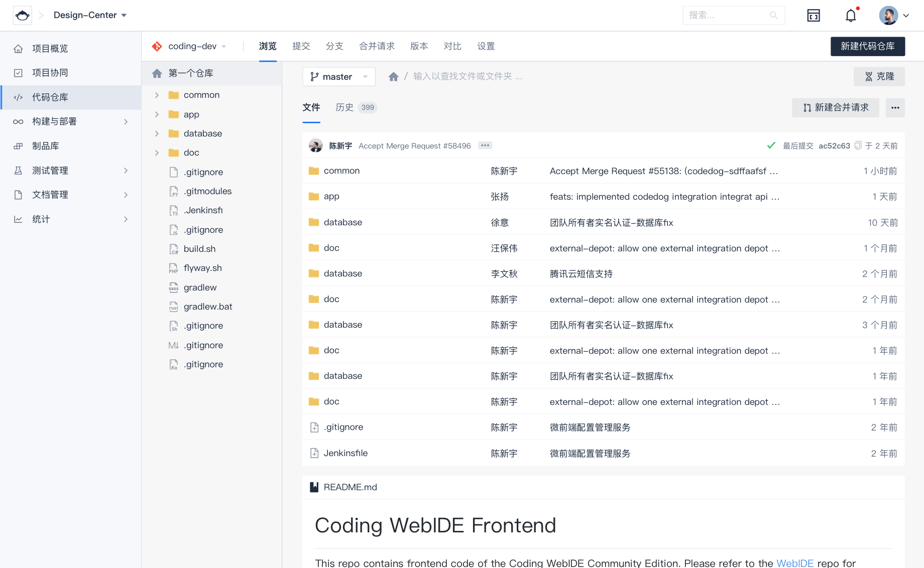Click the 项目协同 checkbox-style sidebar icon

coord(18,73)
